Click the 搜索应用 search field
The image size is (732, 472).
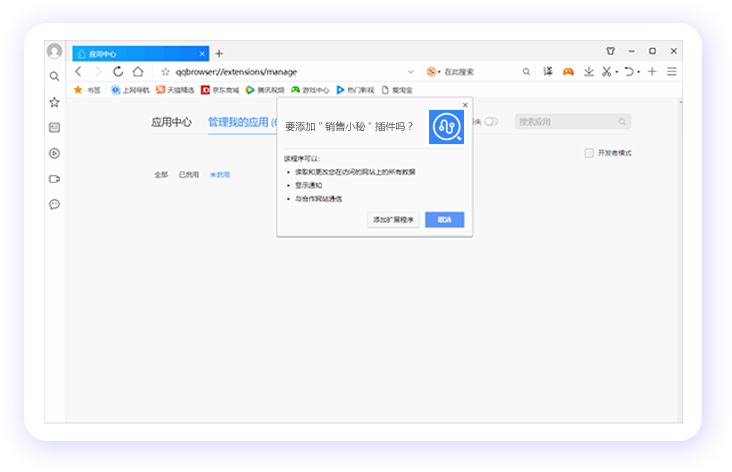click(573, 122)
